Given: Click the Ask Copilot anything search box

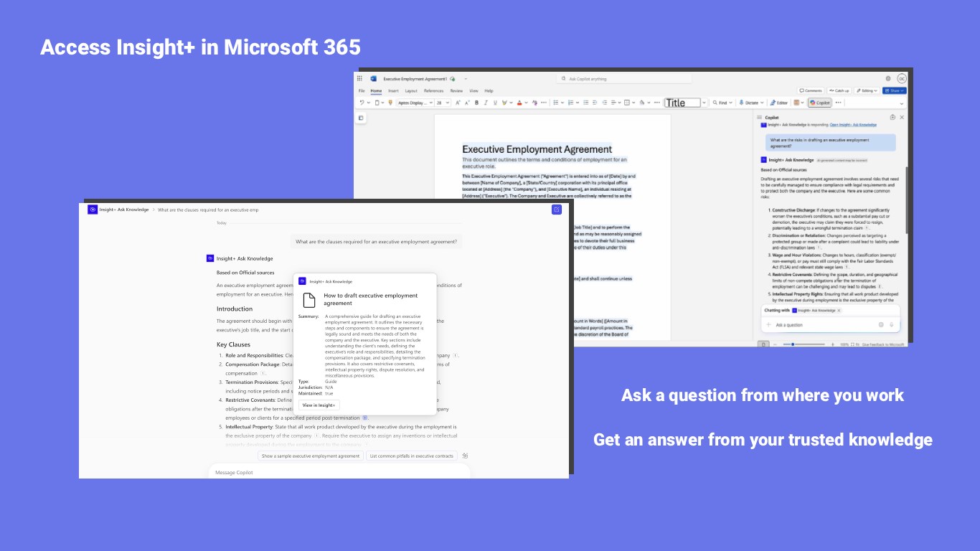Looking at the screenshot, I should (x=624, y=79).
